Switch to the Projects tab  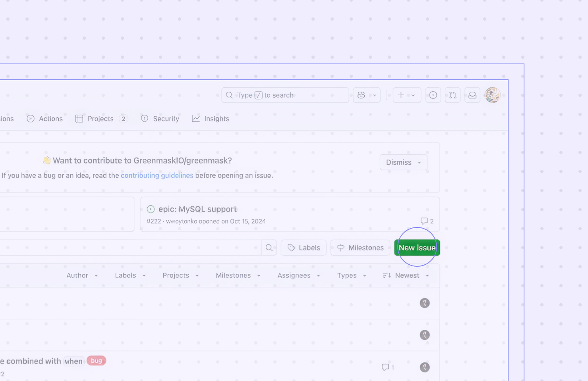tap(101, 119)
